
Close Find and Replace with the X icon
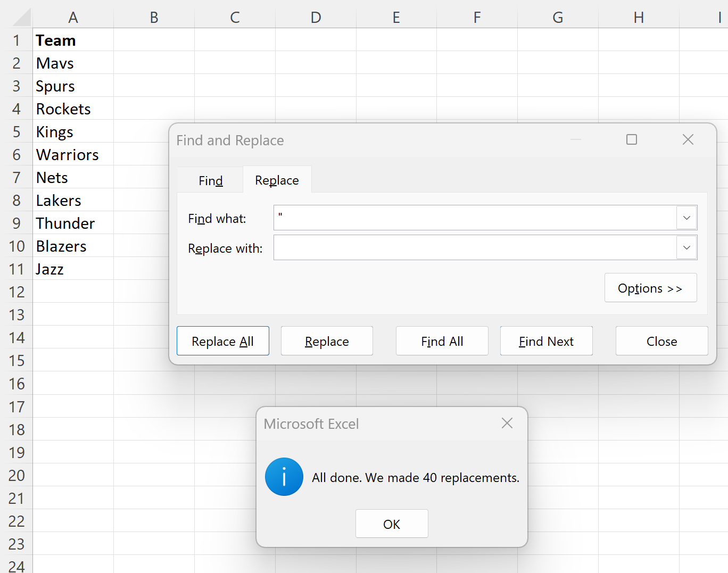688,139
